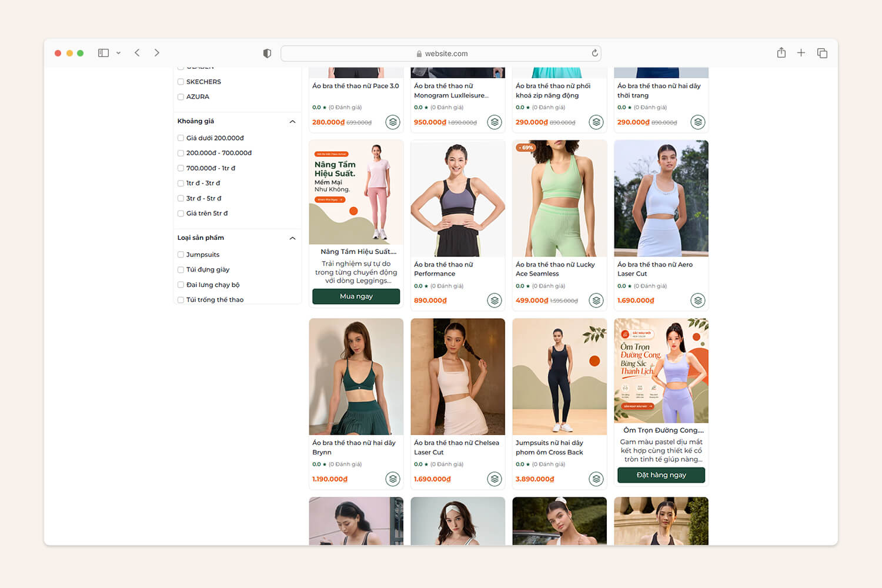Open the Aero Laser Cut product photo
The width and height of the screenshot is (882, 588).
pos(661,198)
